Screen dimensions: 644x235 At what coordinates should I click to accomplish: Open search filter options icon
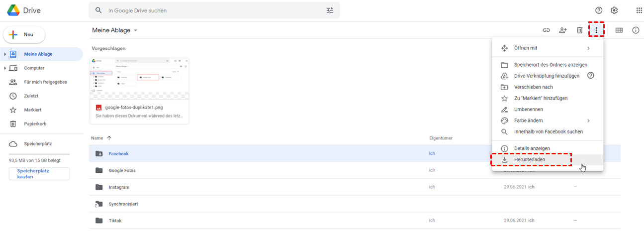click(330, 10)
